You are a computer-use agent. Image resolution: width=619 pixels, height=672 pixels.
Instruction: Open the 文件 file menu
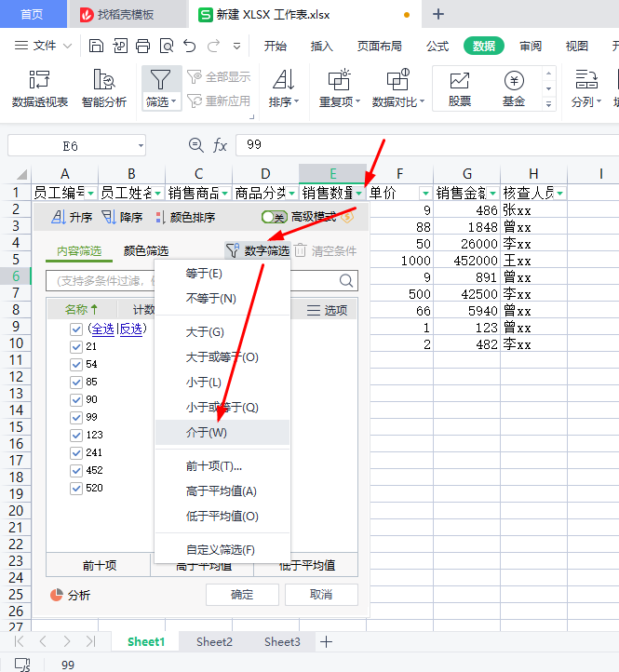coord(43,46)
